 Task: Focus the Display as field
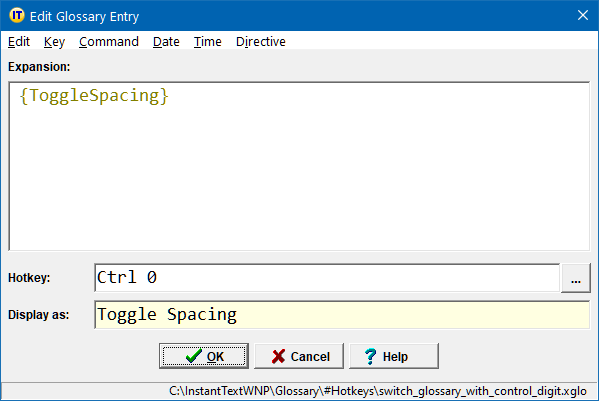pyautogui.click(x=342, y=315)
